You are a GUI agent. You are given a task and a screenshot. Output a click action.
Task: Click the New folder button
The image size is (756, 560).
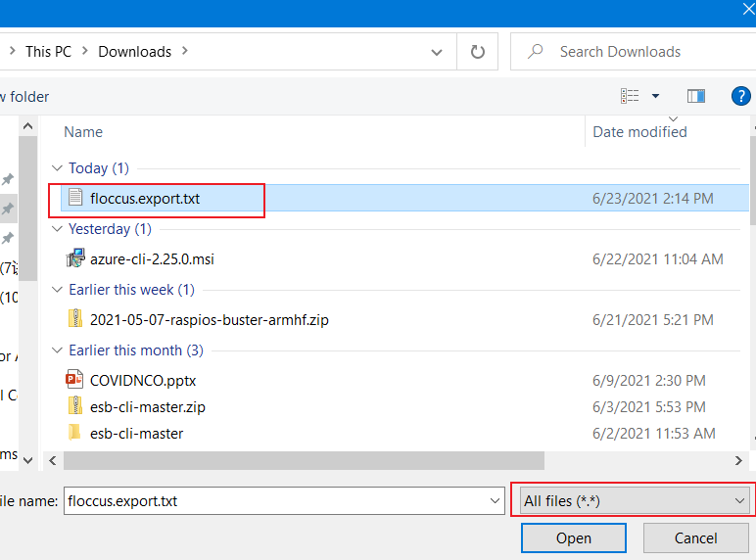(x=24, y=97)
